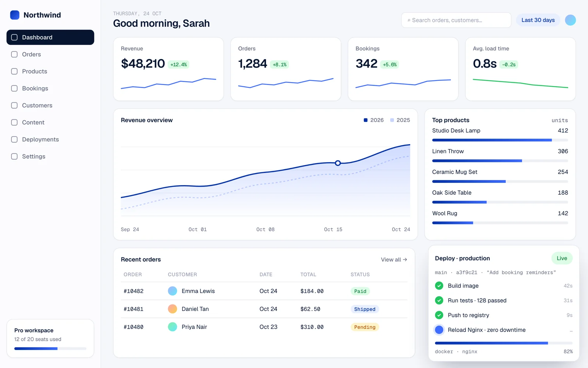
Task: Click the Pro workspace seats usage bar
Action: coord(50,348)
